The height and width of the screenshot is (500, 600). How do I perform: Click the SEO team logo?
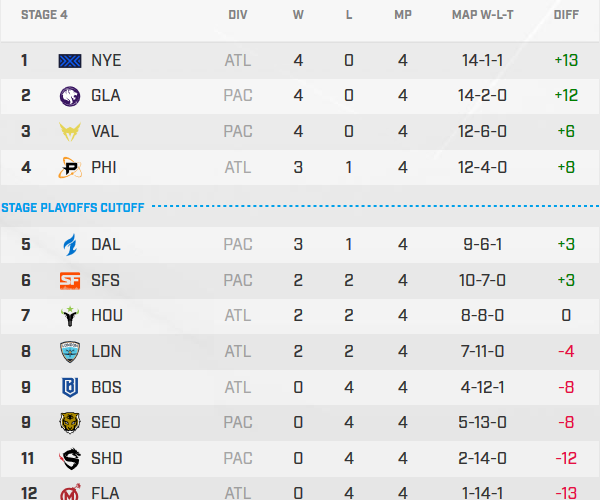click(71, 422)
